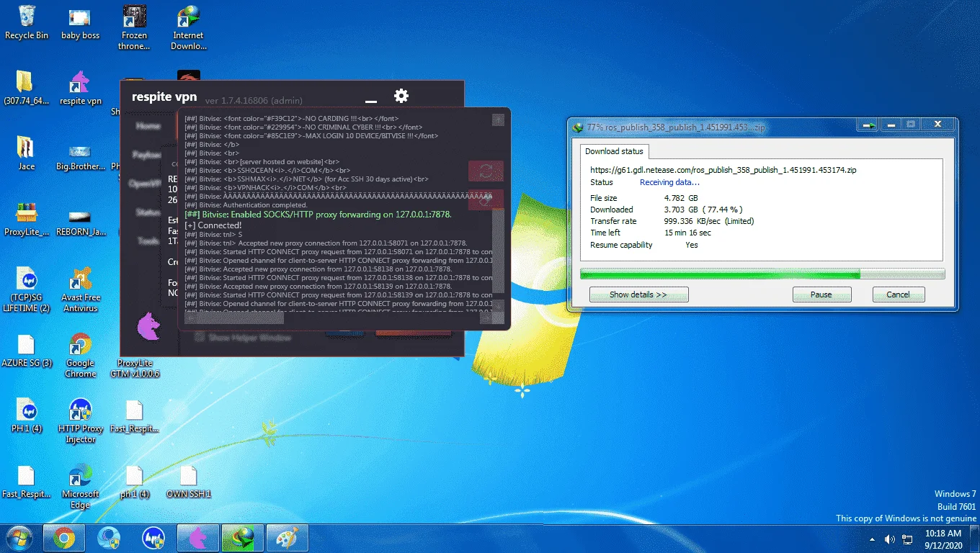Cancel the ros_publish download
The width and height of the screenshot is (980, 553).
click(898, 295)
